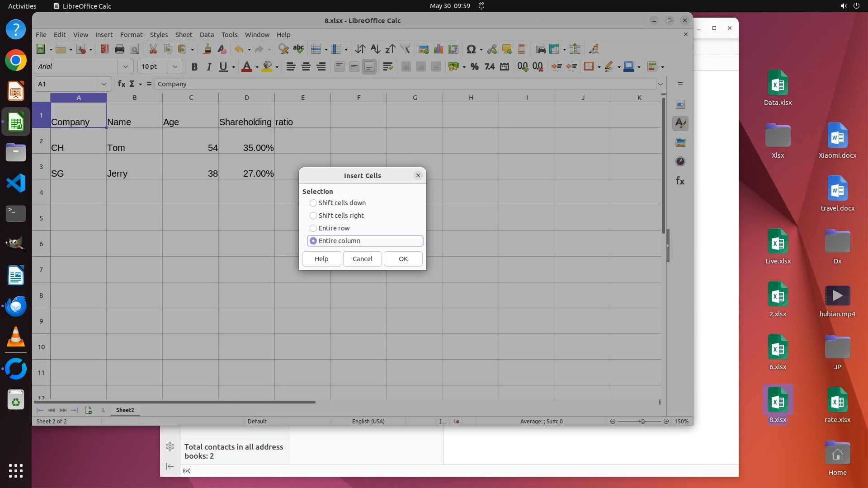Screen dimensions: 868x488
Task: Click the AutoFilter funnel icon
Action: click(405, 49)
